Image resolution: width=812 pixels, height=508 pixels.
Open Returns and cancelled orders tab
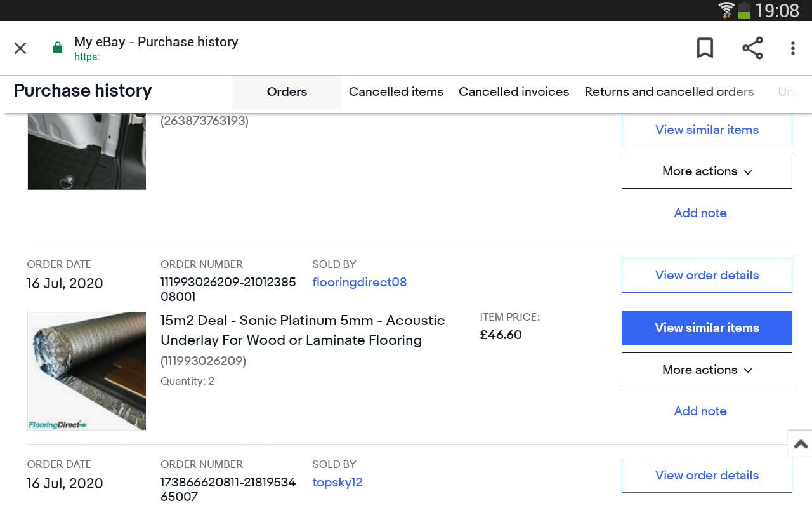(669, 92)
